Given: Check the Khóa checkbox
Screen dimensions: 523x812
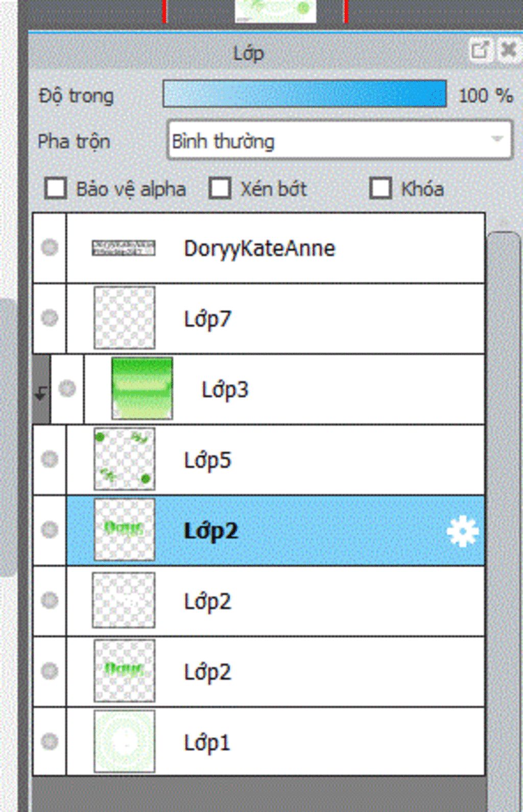Looking at the screenshot, I should coord(381,188).
